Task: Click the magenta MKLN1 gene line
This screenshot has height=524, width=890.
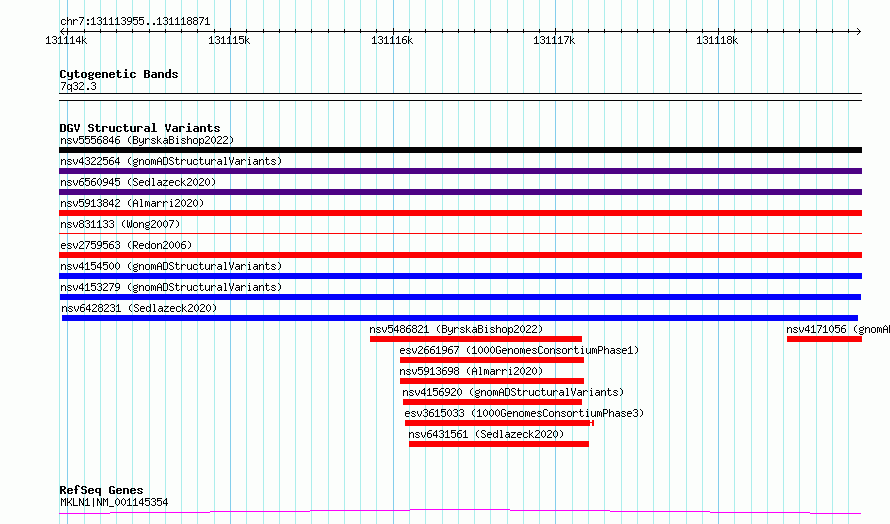Action: 460,512
